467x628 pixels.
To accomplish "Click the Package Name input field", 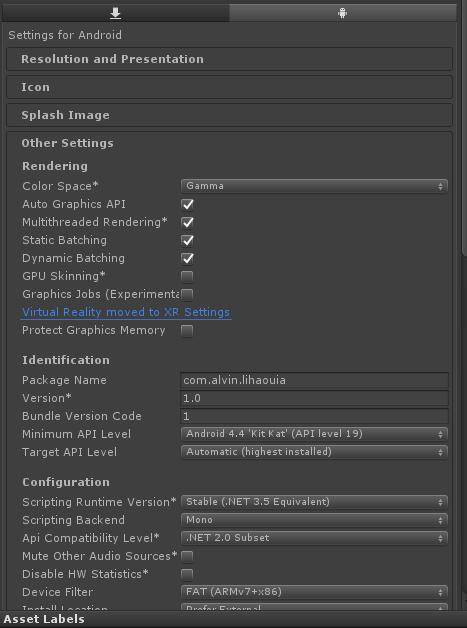I will coord(314,380).
